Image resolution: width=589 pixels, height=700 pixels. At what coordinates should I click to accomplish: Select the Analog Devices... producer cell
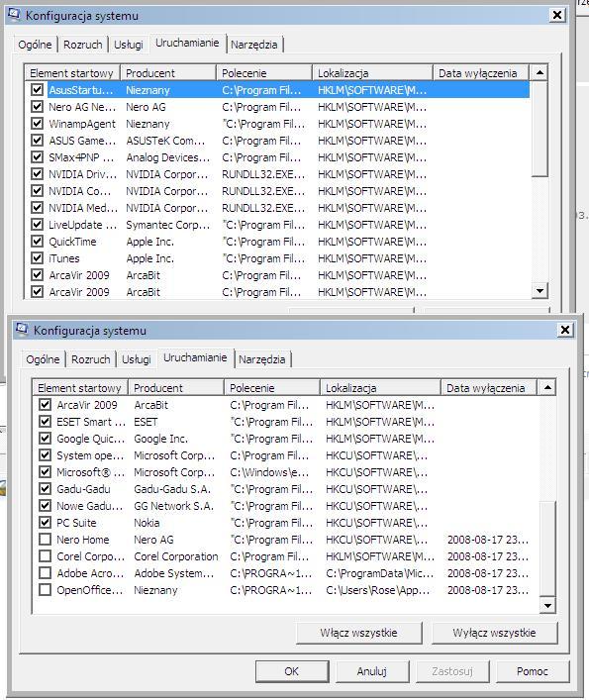tap(167, 157)
